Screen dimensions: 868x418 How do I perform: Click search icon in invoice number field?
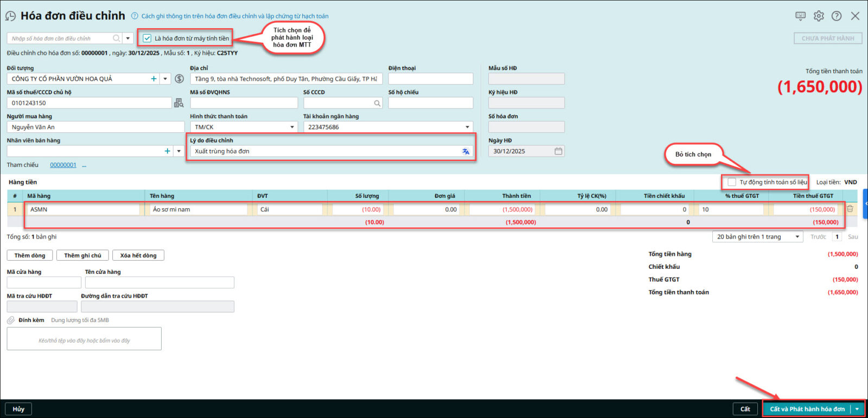[x=116, y=38]
